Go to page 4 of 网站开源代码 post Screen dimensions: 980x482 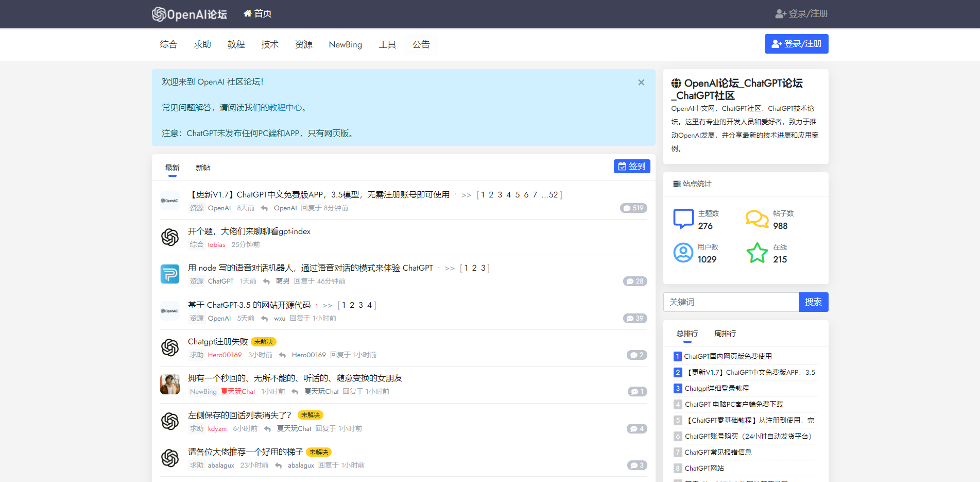pyautogui.click(x=369, y=305)
